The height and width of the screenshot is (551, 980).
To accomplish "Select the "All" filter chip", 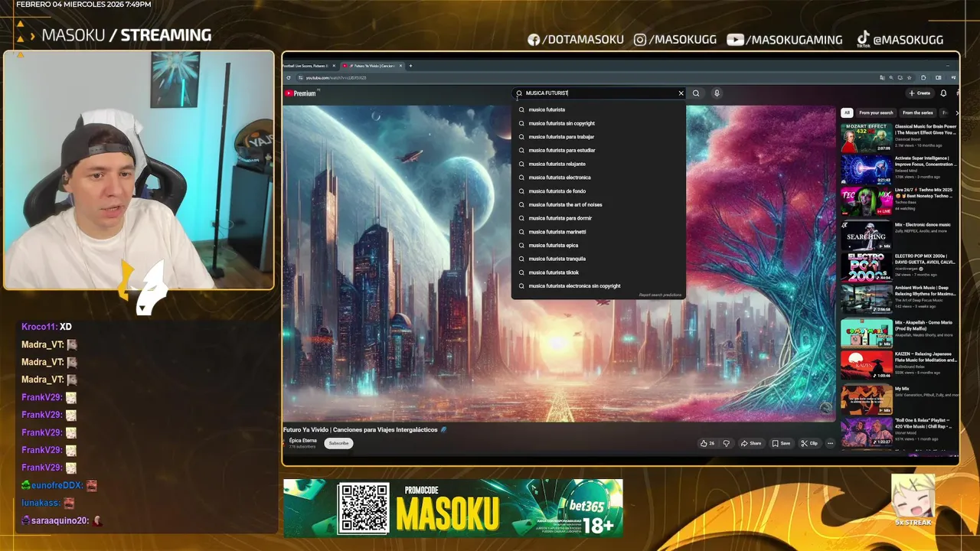I will (x=847, y=112).
